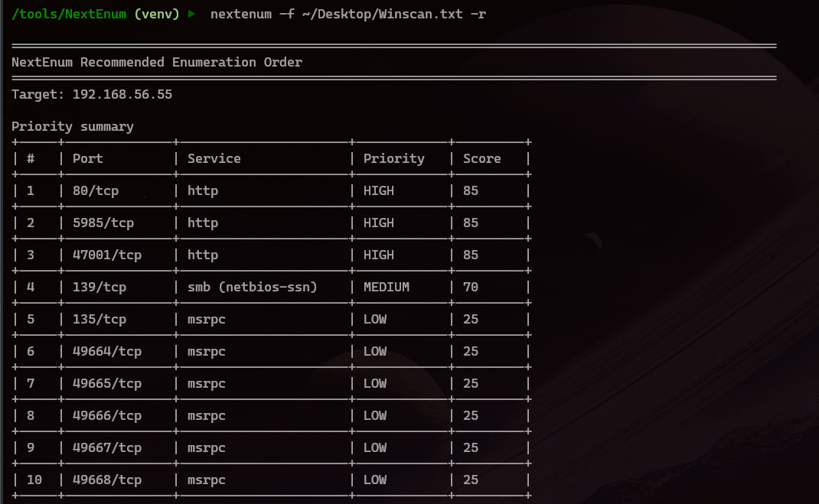The height and width of the screenshot is (504, 819).
Task: Select port 80/tcp cell
Action: (96, 191)
